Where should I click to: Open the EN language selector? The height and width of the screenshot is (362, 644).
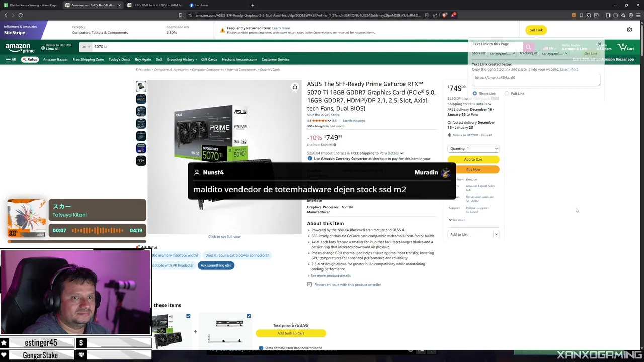tap(550, 48)
